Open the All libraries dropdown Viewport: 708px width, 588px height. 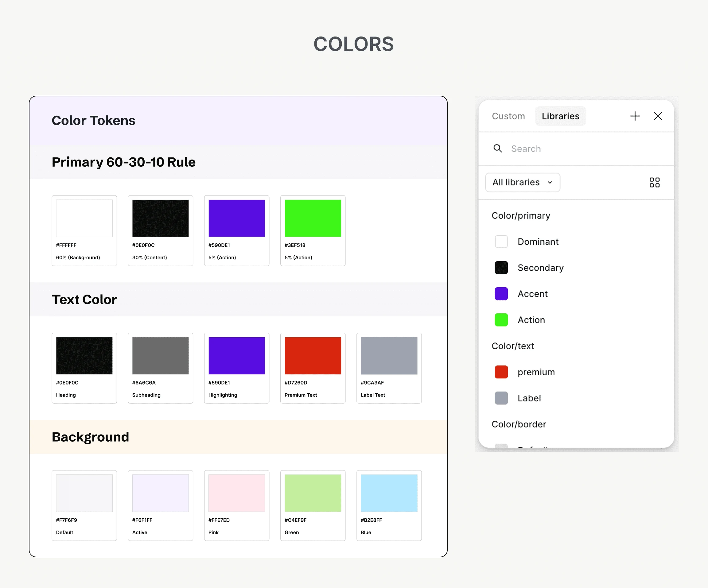[x=523, y=183]
